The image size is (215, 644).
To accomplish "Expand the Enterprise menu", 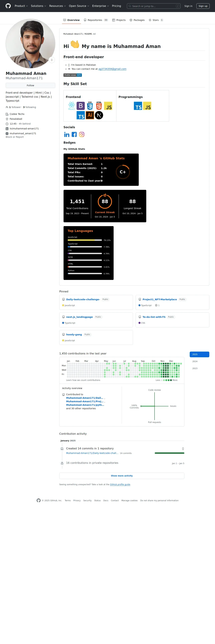I will [101, 6].
